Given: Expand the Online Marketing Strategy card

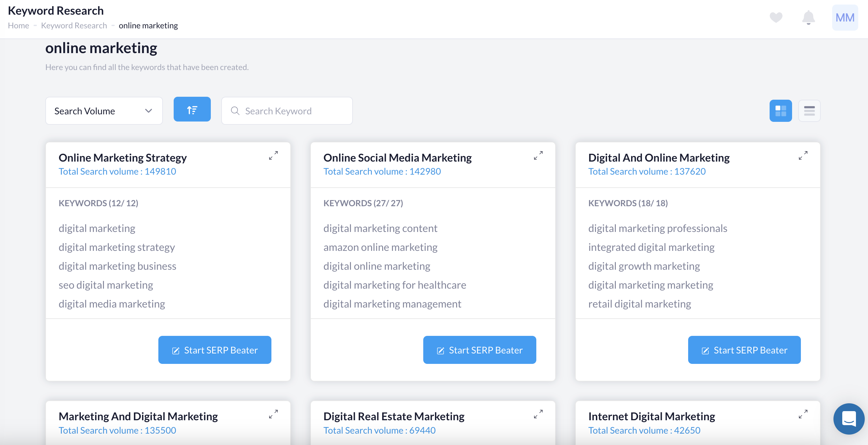Looking at the screenshot, I should [273, 155].
